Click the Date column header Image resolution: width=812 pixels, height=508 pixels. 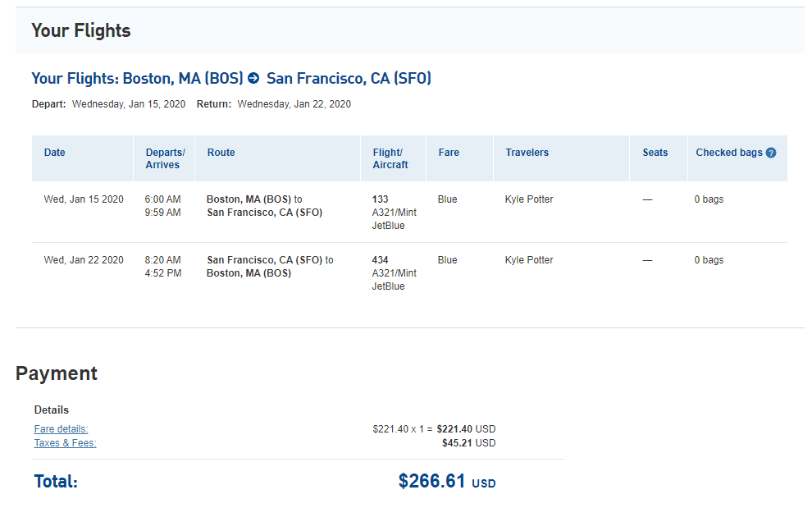(55, 153)
